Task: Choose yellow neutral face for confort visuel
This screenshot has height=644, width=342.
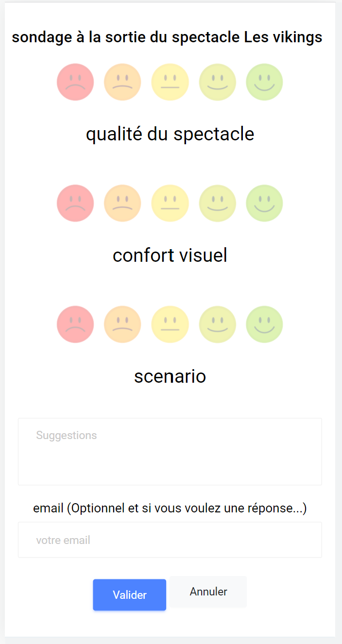Action: 170,203
